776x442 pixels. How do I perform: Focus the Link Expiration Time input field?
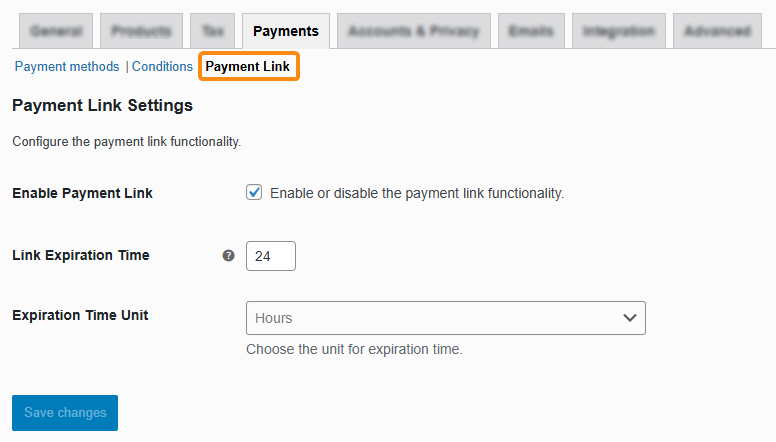[x=271, y=256]
